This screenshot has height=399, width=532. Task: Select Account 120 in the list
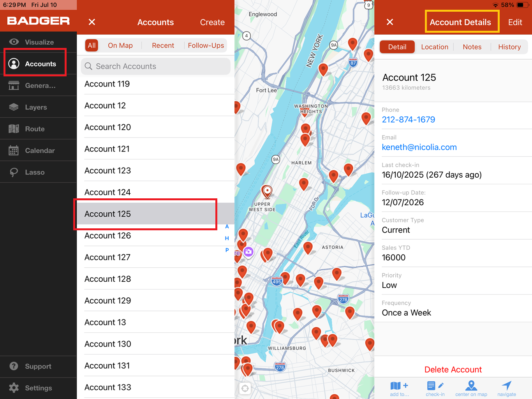(156, 127)
